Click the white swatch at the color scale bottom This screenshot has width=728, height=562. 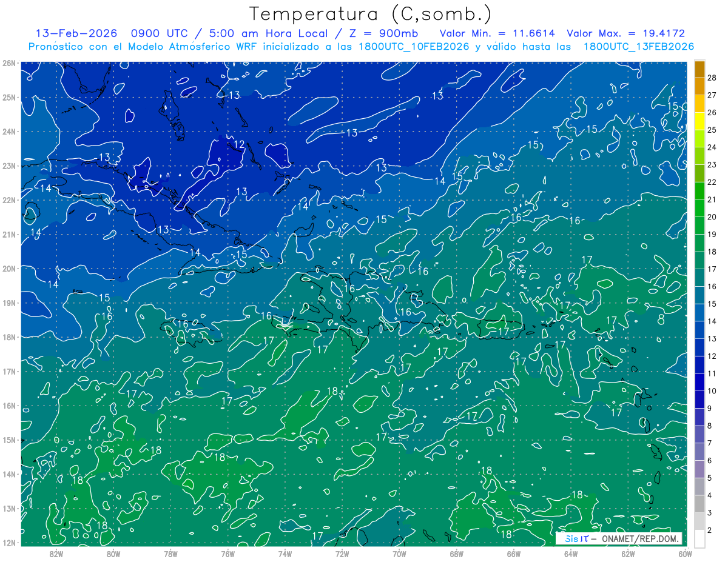(x=699, y=538)
